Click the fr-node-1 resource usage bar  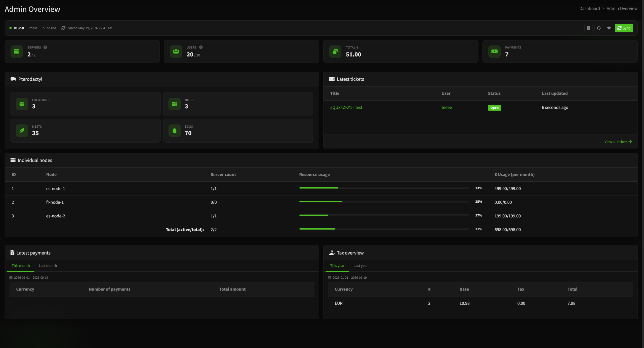384,202
